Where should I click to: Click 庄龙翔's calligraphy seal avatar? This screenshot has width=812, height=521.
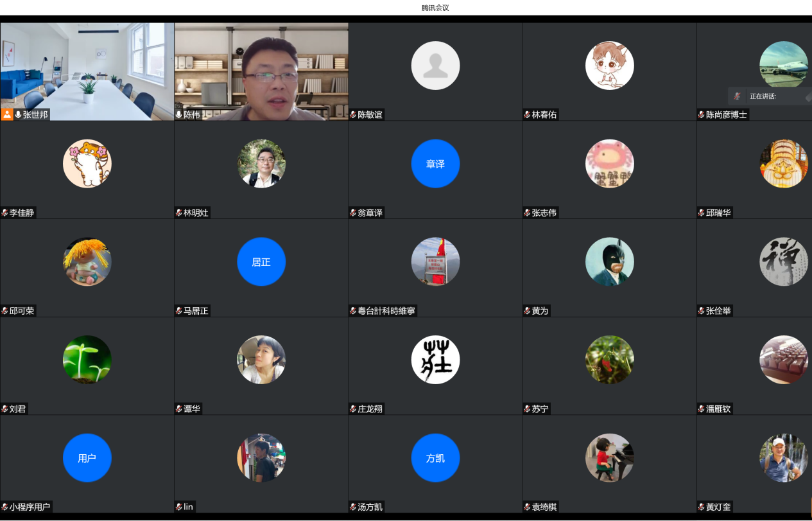435,360
